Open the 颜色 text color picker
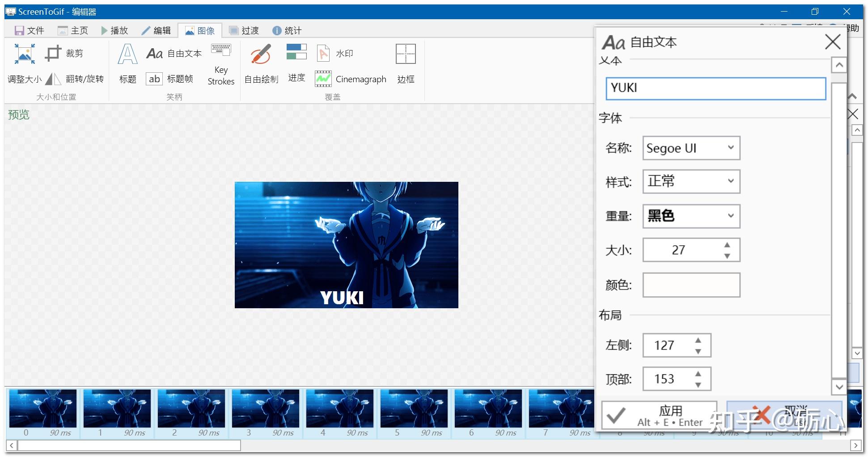 point(691,285)
